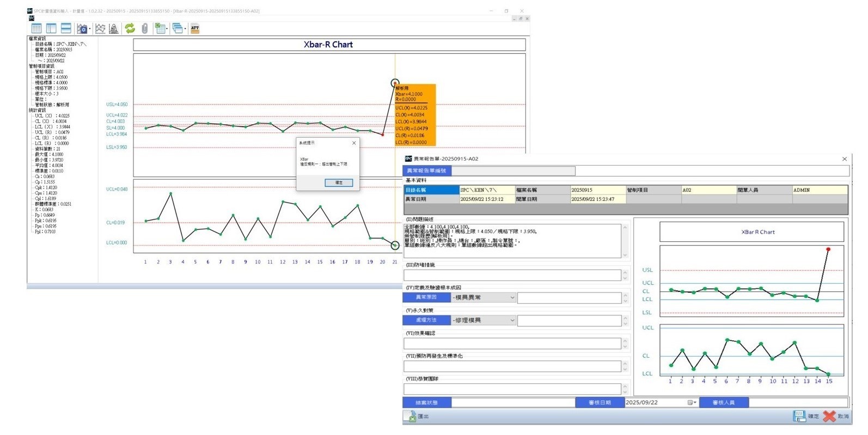Screen dimensions: 868x435
Task: Click the Excel export (匯出) icon
Action: point(411,416)
